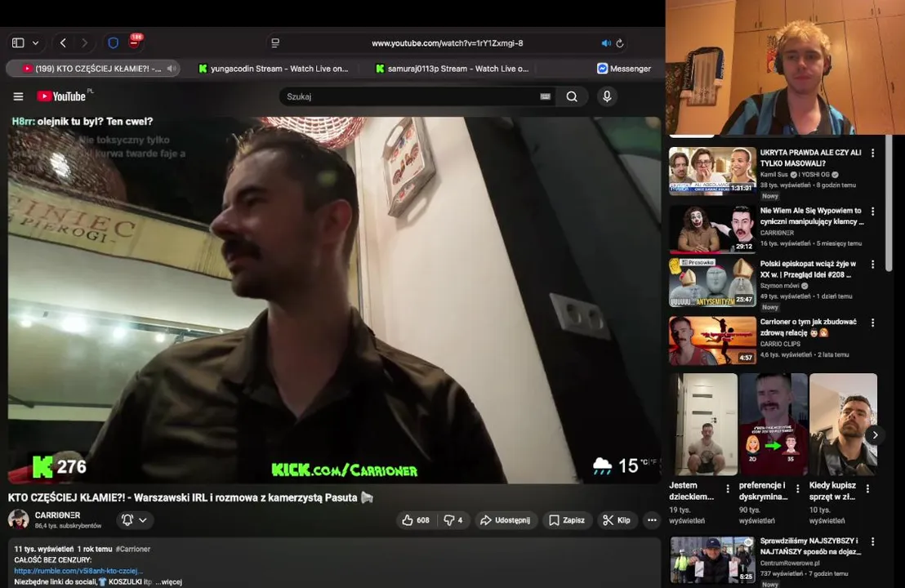
Task: Start voice search with microphone icon
Action: [607, 96]
